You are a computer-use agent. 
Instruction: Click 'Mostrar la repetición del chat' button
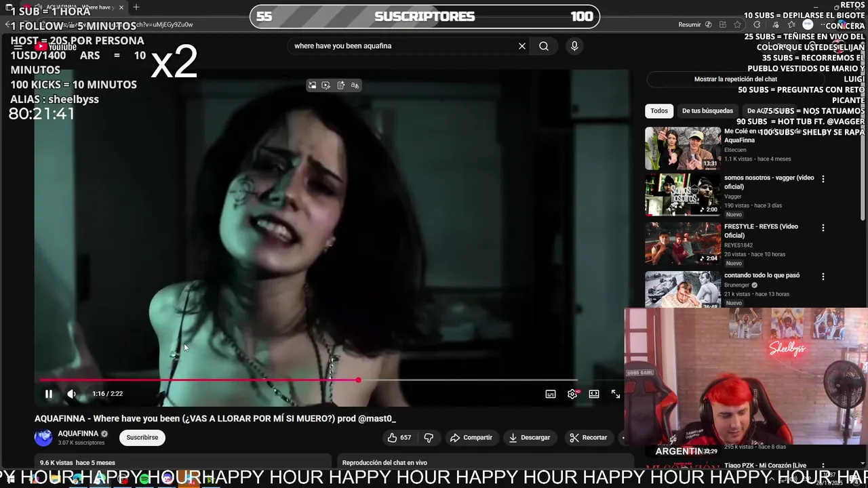736,79
